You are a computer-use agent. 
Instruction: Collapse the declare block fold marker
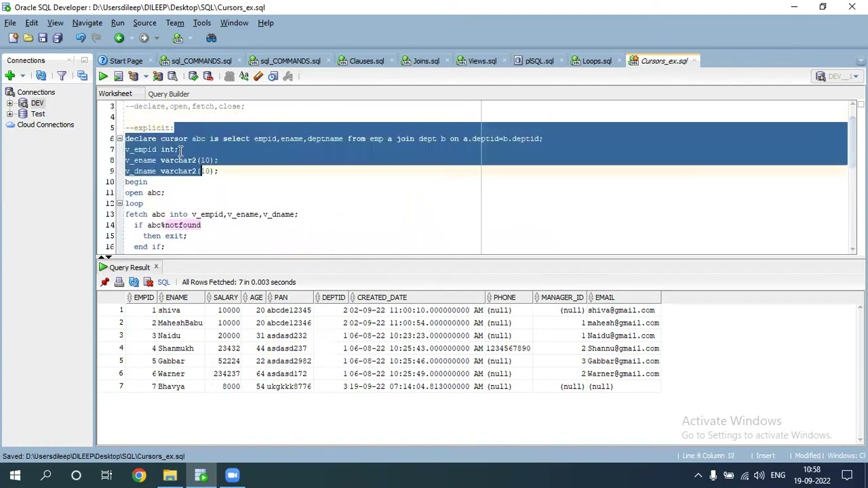point(119,138)
